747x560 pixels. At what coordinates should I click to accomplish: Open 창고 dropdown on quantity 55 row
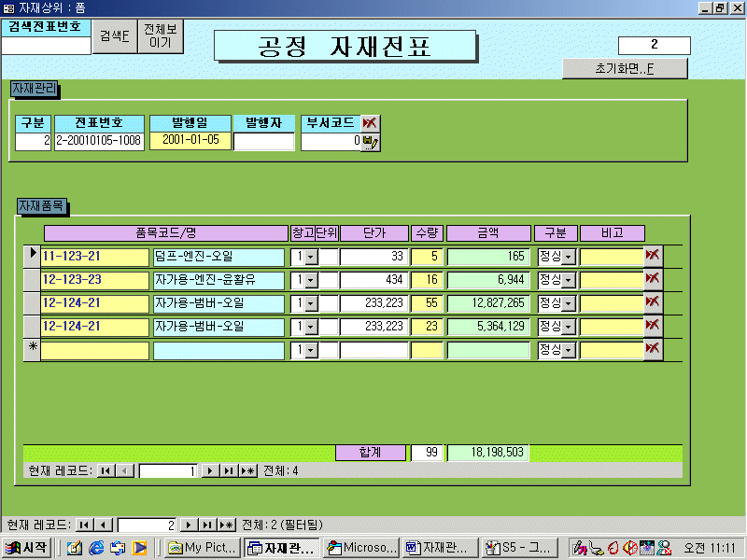(x=311, y=304)
